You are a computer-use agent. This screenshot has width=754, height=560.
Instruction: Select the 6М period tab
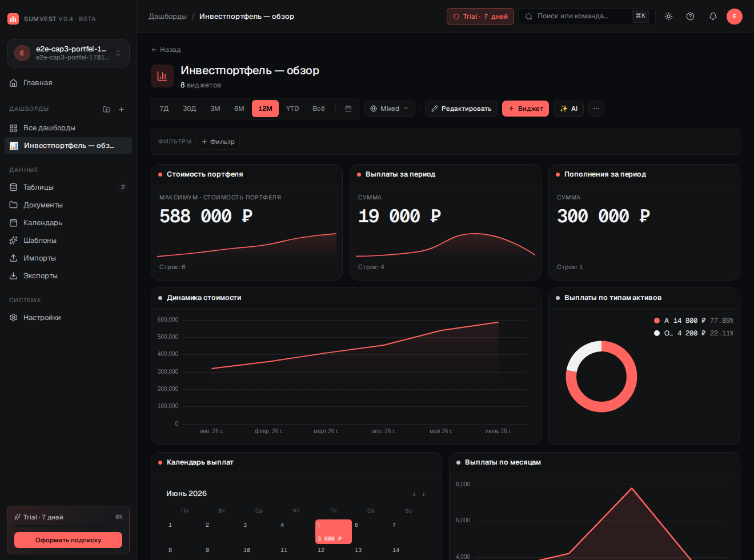(x=239, y=109)
